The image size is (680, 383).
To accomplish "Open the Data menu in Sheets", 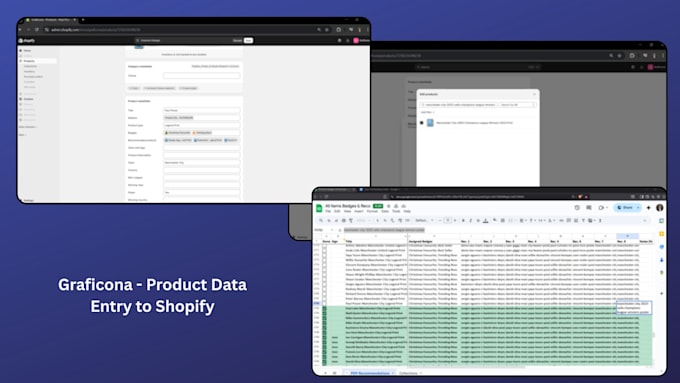I will pos(385,211).
